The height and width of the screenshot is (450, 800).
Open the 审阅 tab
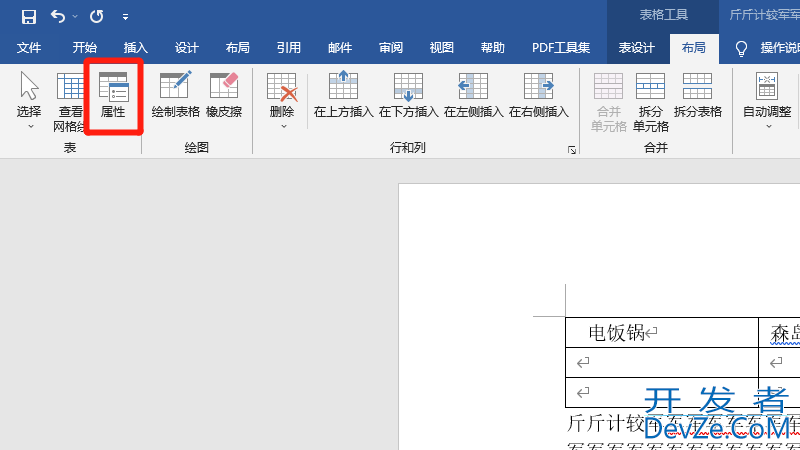click(x=391, y=48)
